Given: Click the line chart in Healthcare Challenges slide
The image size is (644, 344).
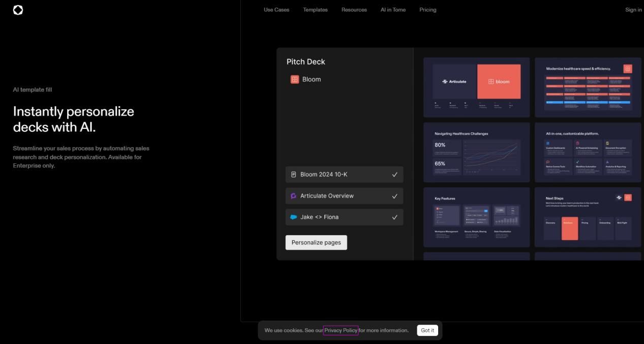Looking at the screenshot, I should [x=492, y=158].
